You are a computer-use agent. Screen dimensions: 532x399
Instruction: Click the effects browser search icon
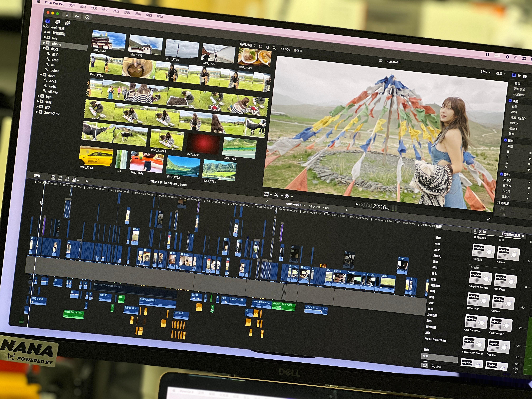pyautogui.click(x=433, y=366)
